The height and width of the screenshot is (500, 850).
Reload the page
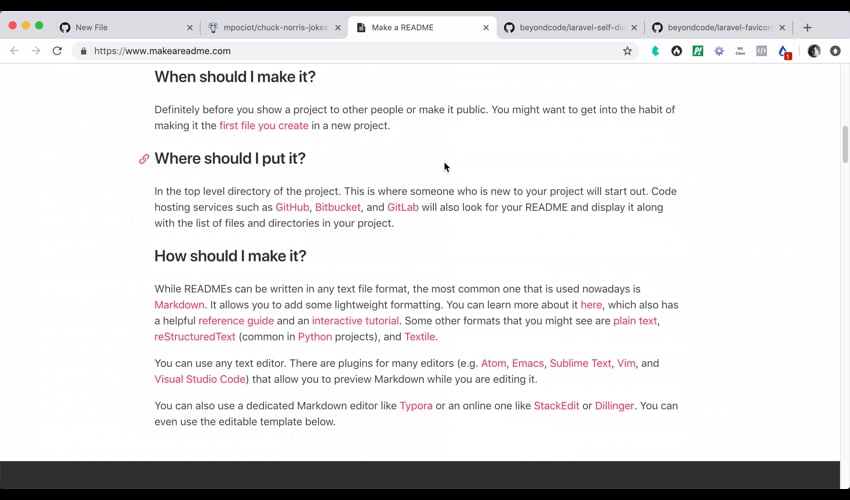tap(57, 51)
